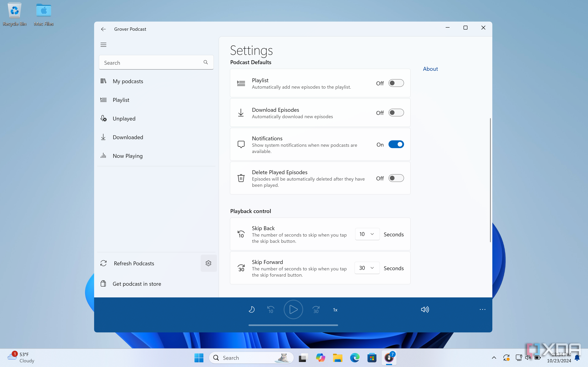This screenshot has width=588, height=367.
Task: Click the taskbar Search box
Action: [251, 357]
